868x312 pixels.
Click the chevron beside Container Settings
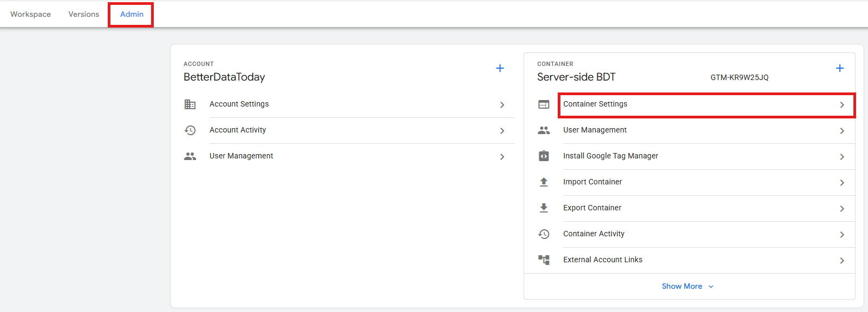coord(842,105)
